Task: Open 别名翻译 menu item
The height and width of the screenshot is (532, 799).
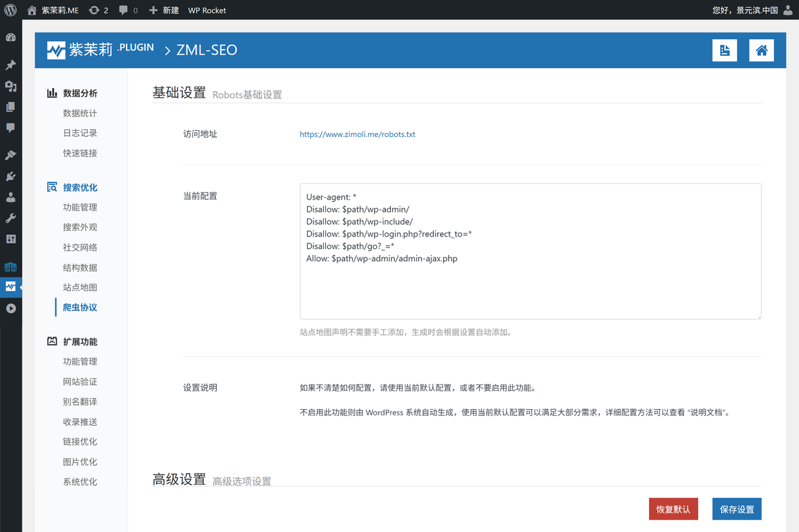Action: click(80, 401)
